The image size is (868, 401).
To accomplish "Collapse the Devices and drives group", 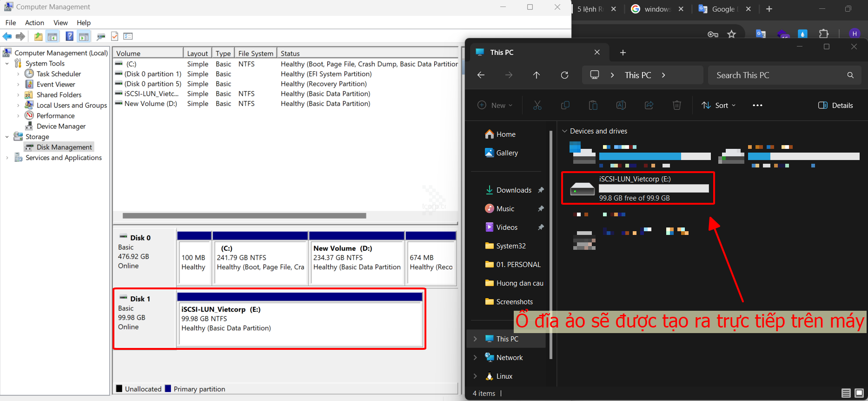I will pyautogui.click(x=564, y=131).
